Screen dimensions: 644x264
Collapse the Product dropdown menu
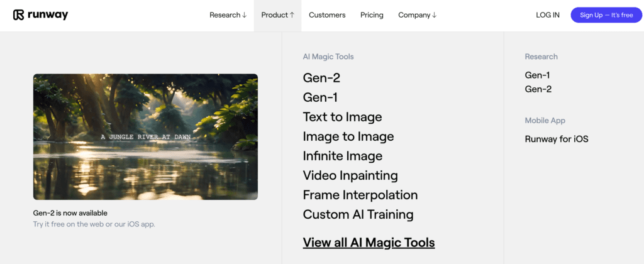click(x=277, y=15)
